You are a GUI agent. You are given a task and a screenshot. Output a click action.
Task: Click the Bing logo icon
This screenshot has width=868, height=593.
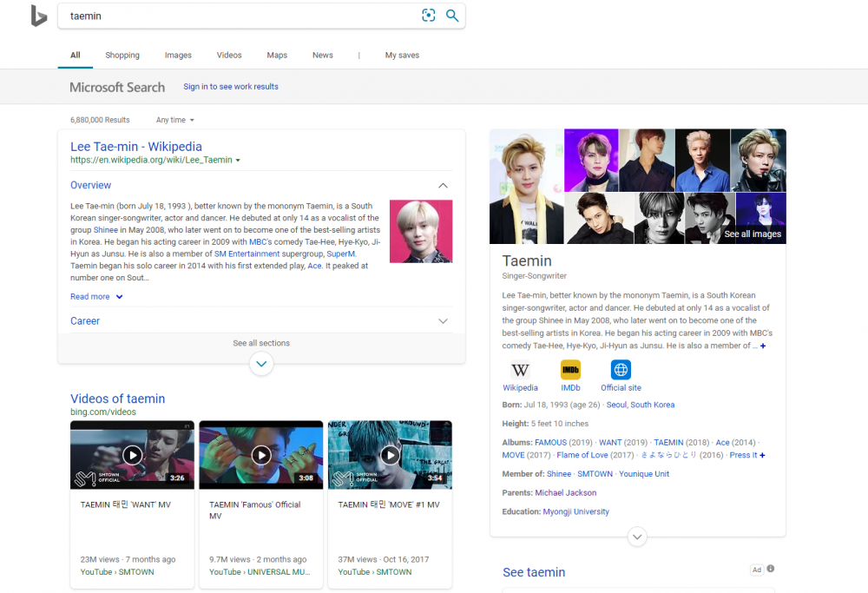coord(39,16)
